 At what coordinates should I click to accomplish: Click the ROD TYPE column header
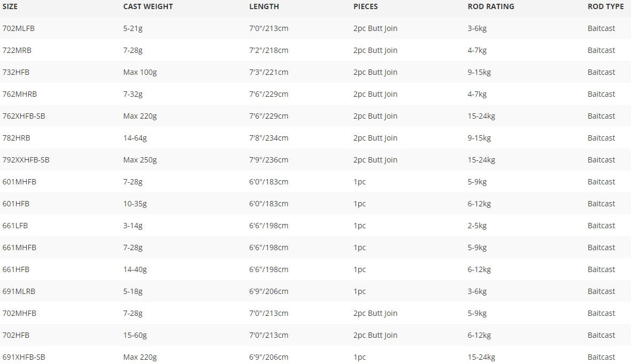[x=606, y=6]
